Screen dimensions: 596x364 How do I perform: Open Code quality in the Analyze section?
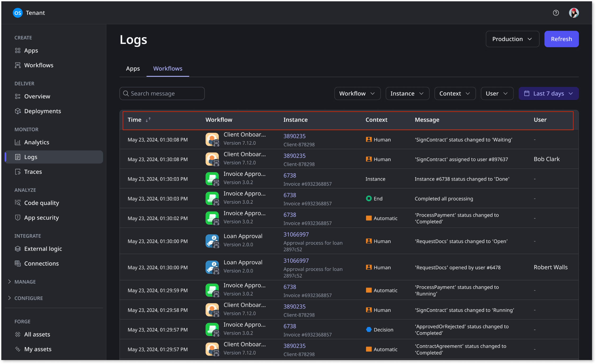tap(42, 203)
